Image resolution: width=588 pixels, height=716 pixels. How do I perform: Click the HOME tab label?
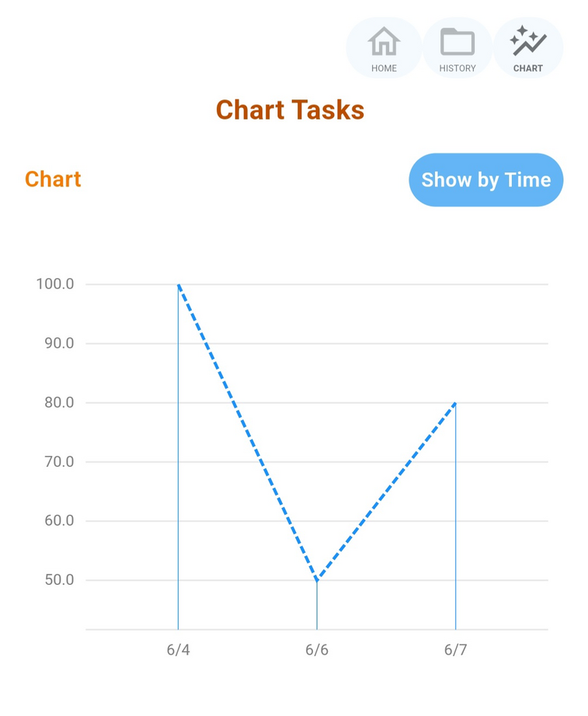pos(384,68)
